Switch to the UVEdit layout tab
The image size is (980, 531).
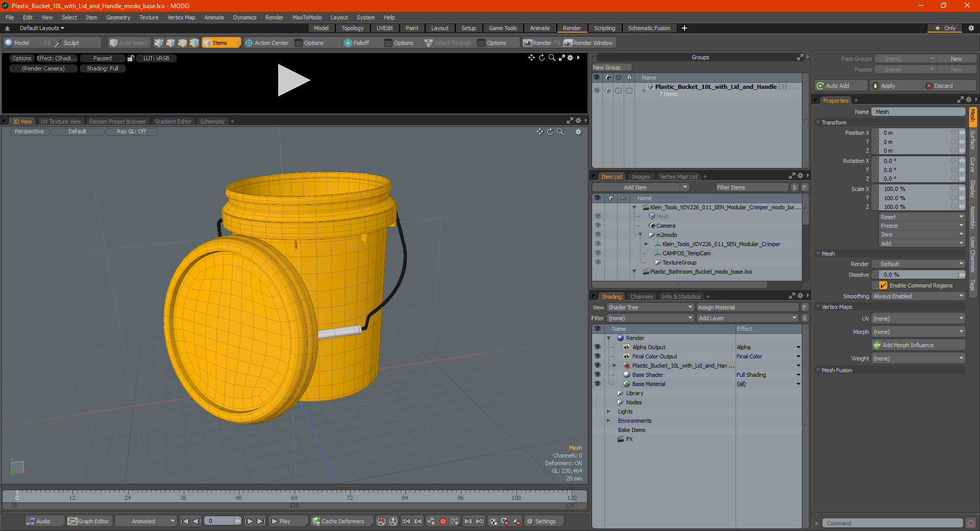click(384, 28)
